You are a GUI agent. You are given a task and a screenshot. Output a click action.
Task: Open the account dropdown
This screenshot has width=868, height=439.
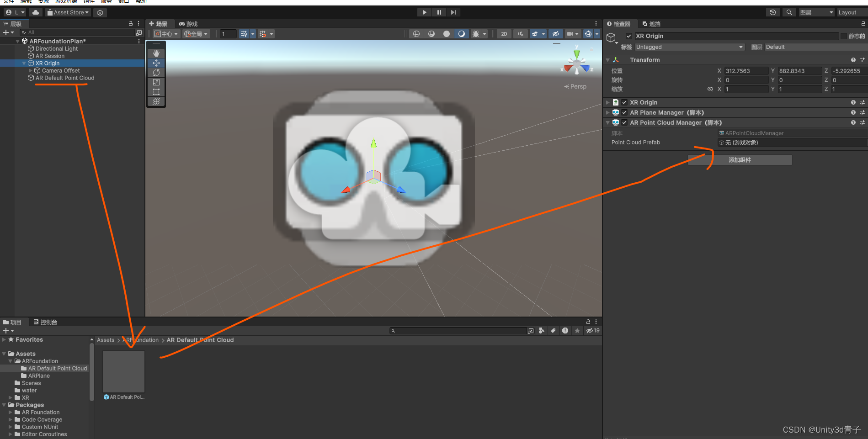15,12
